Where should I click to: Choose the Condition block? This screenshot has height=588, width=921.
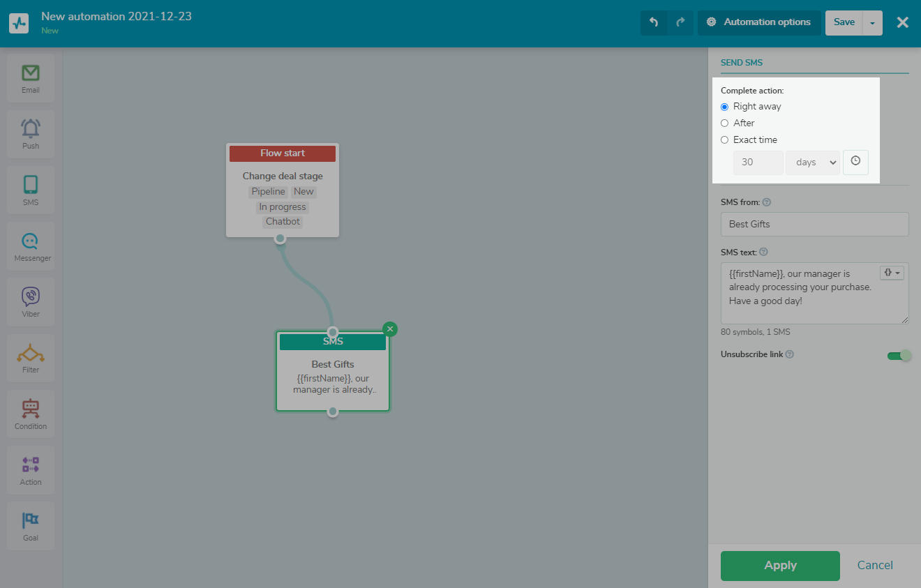tap(31, 415)
